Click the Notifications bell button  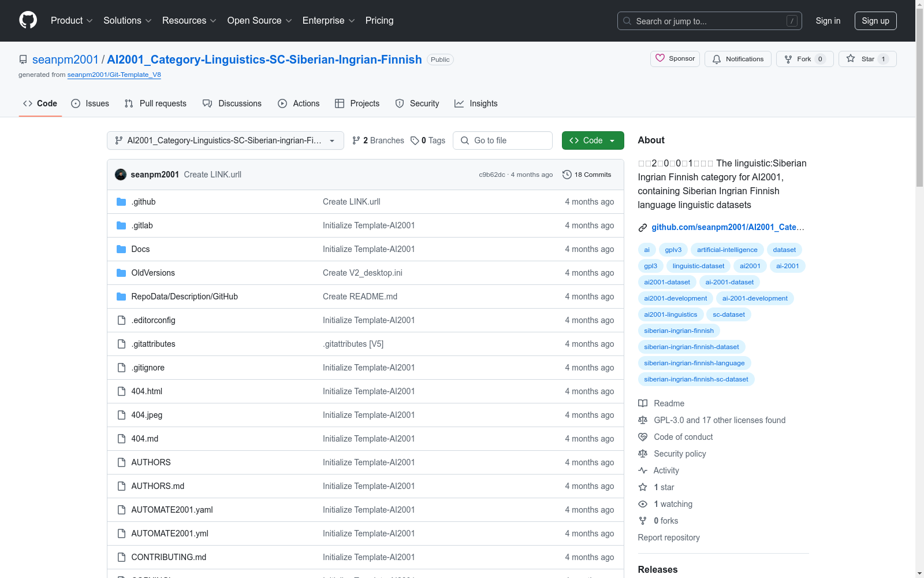(x=738, y=59)
